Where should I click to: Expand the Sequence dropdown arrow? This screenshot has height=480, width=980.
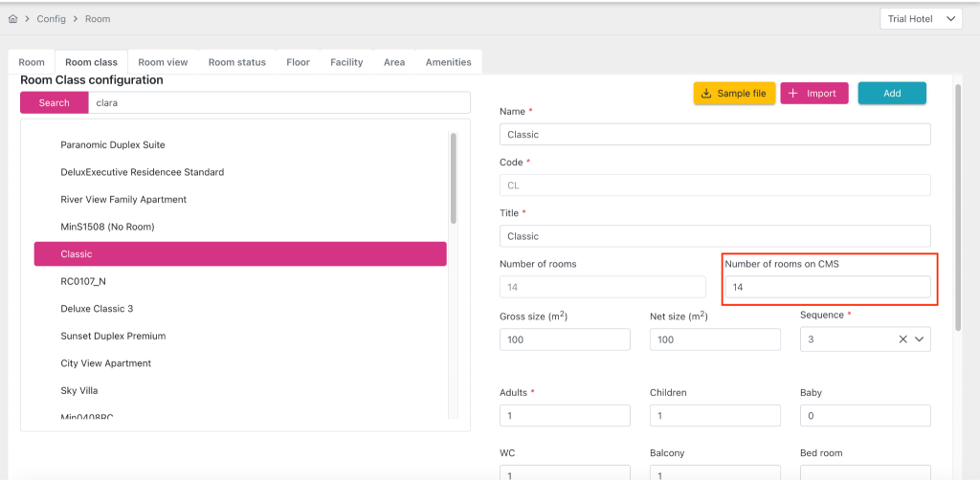920,338
